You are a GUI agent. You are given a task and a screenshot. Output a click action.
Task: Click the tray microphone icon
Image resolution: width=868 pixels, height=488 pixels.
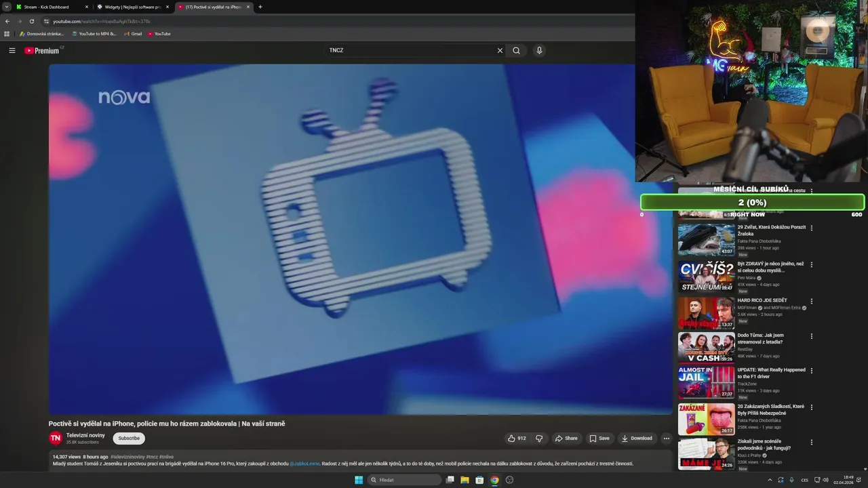point(791,480)
